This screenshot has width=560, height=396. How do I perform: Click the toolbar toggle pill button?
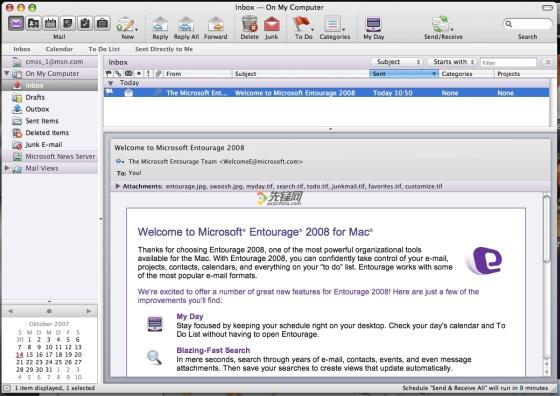point(547,7)
